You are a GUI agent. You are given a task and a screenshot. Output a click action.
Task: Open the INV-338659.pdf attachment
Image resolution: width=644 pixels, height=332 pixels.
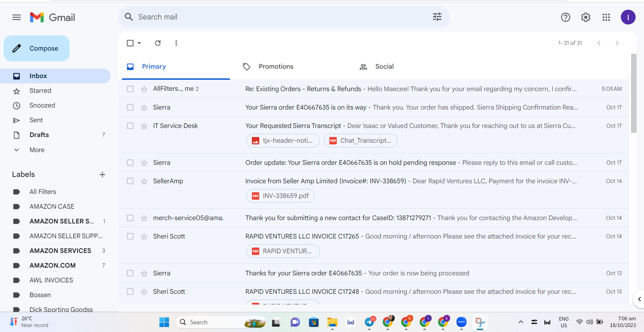pyautogui.click(x=280, y=196)
